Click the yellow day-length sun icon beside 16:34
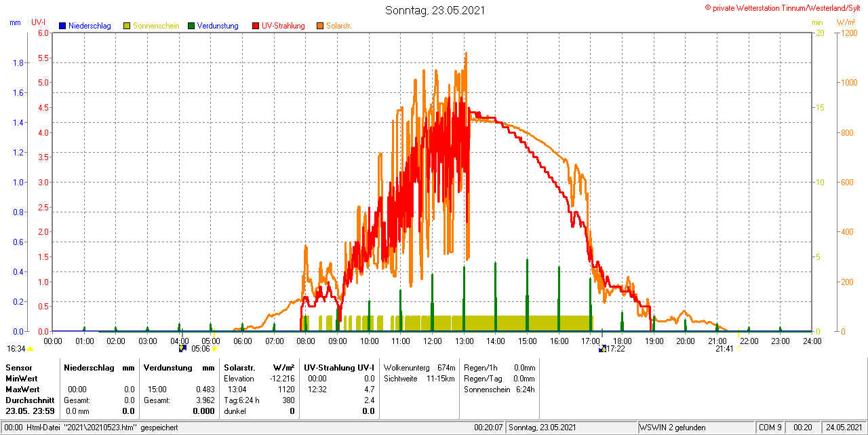 (x=30, y=349)
